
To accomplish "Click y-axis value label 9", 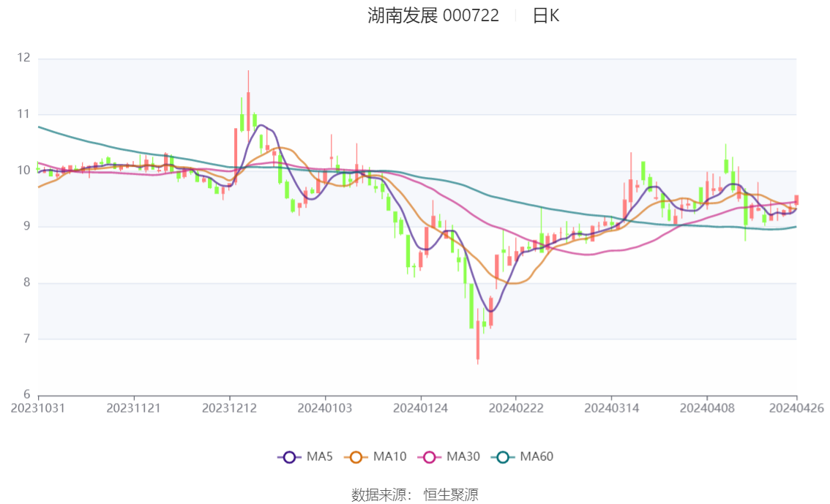I will pyautogui.click(x=26, y=226).
